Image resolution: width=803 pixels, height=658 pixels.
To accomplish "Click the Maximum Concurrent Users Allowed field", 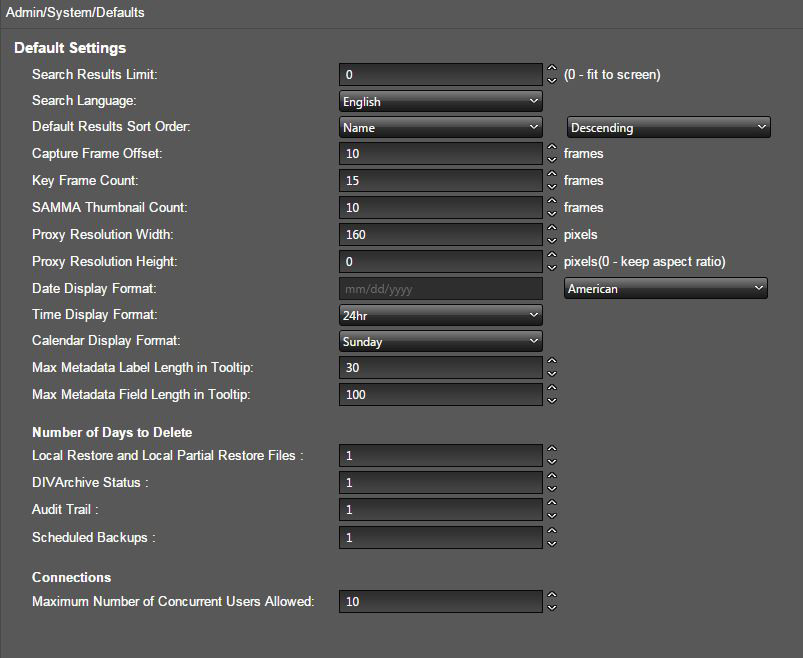I will click(440, 602).
